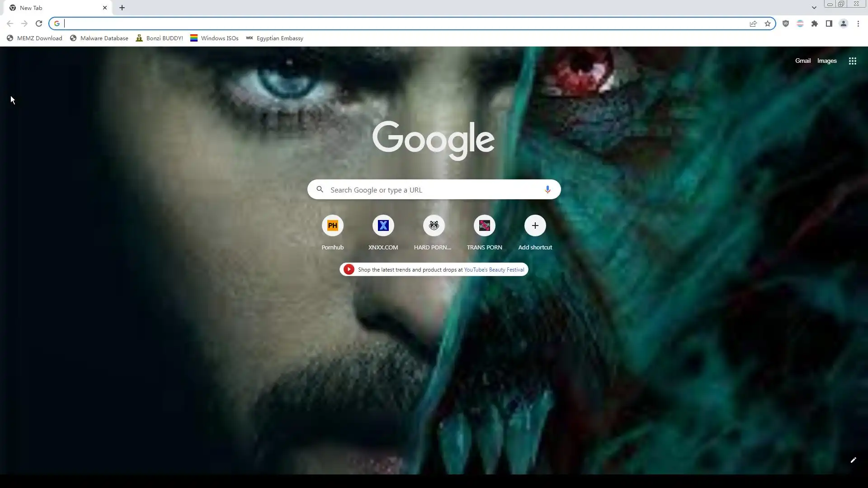Open the Chrome profile avatar

point(844,23)
